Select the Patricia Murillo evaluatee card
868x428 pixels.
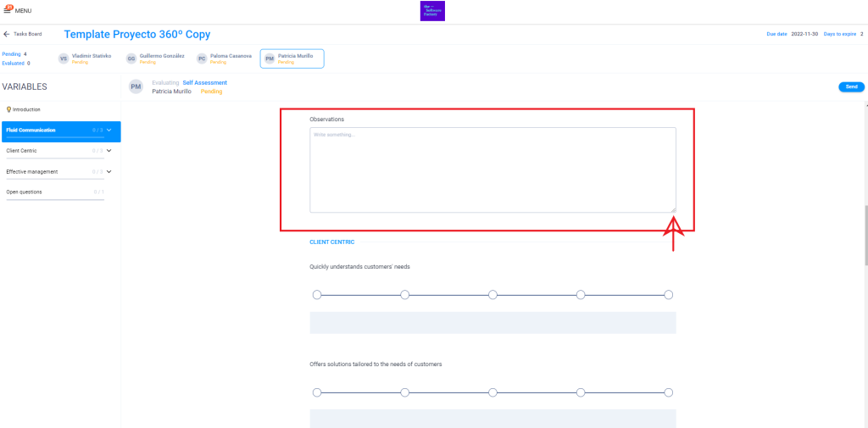[x=292, y=58]
